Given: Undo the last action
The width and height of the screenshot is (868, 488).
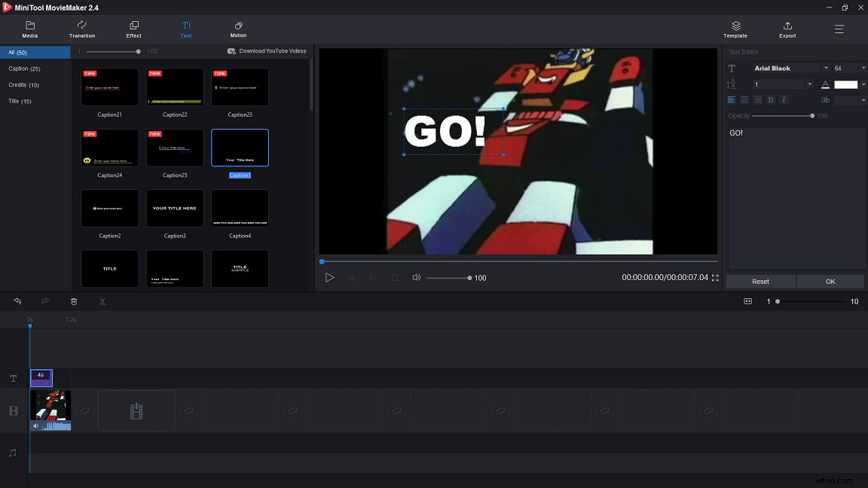Looking at the screenshot, I should pos(17,301).
